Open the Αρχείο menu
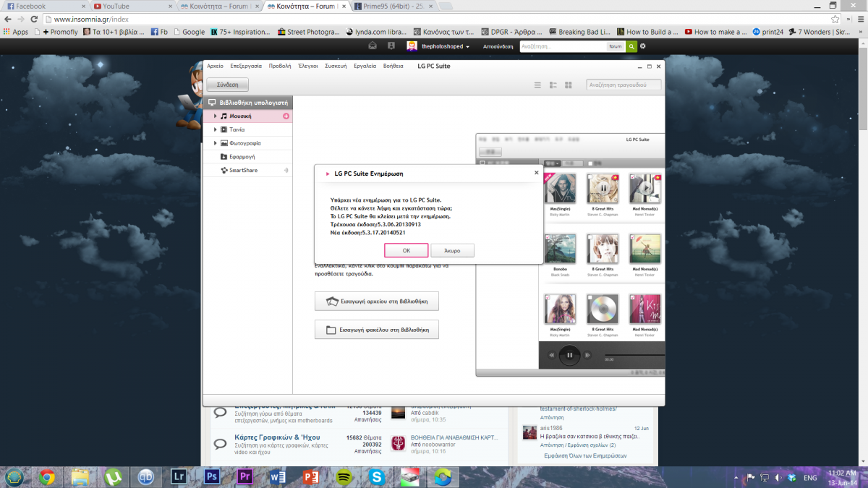Viewport: 868px width, 488px height. tap(215, 66)
